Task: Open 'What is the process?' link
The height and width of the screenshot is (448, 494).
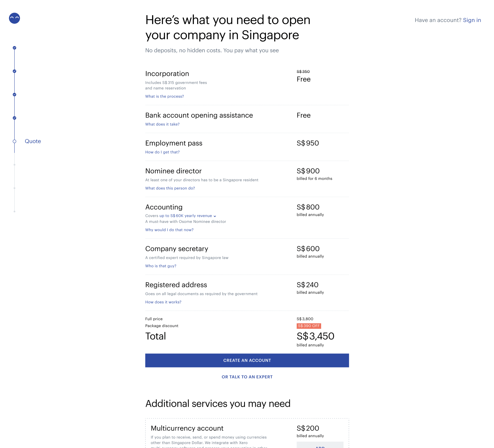Action: (164, 96)
